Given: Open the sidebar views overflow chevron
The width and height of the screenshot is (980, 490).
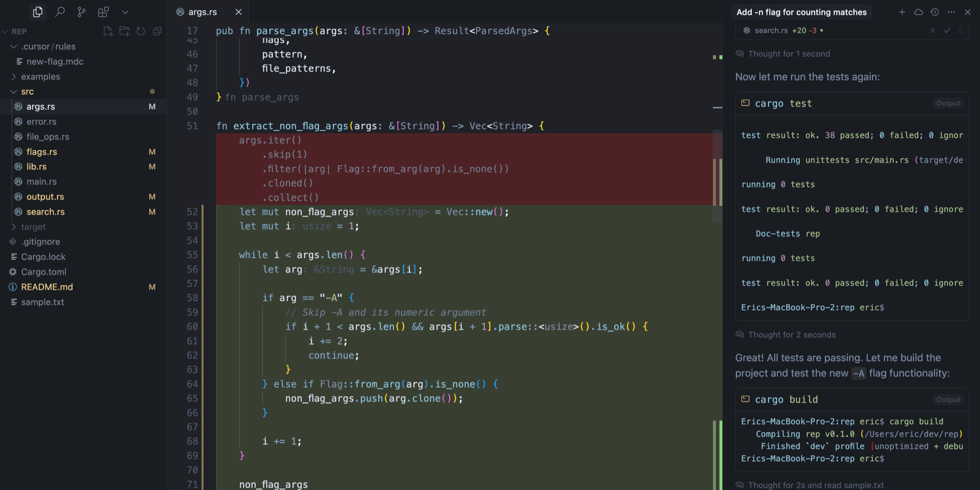Looking at the screenshot, I should tap(125, 12).
